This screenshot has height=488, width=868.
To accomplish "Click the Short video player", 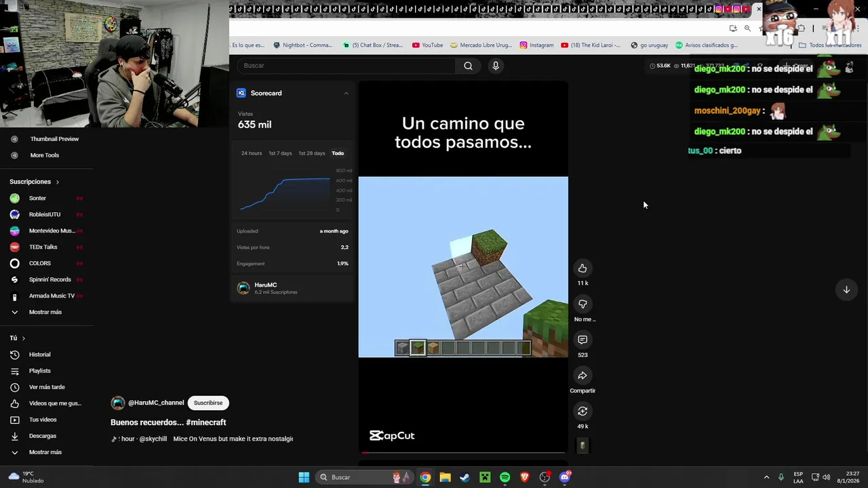I will coord(463,267).
